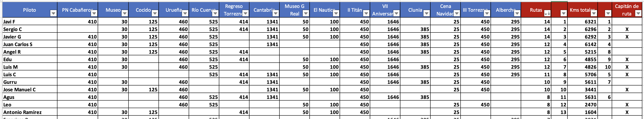Select Jose Manuel C captain X cell

pyautogui.click(x=627, y=89)
